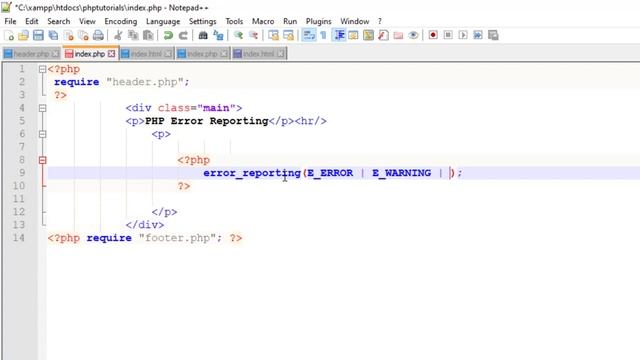Screen dimensions: 640x360
Task: Close the active index.php tab
Action: [x=111, y=54]
